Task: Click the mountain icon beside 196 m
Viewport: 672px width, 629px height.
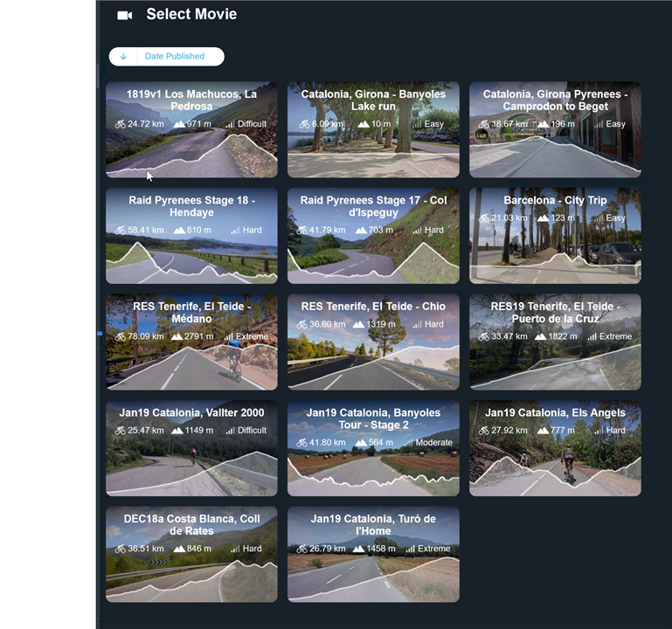Action: 543,124
